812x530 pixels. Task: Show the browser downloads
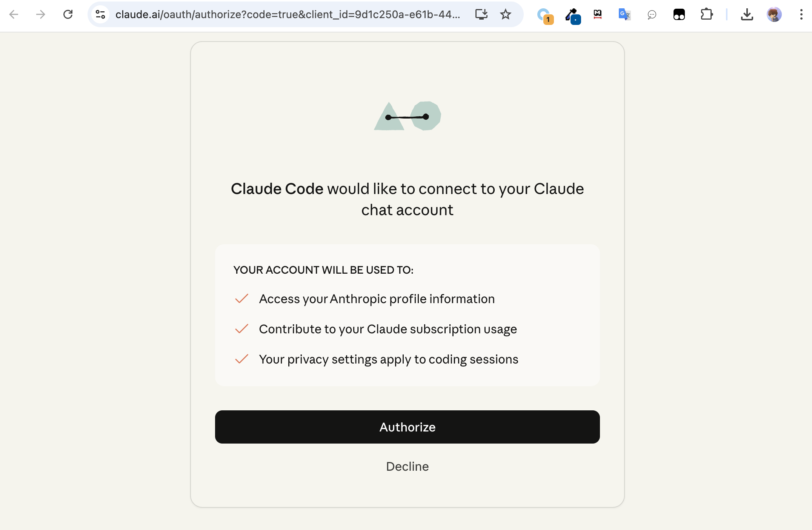(x=747, y=14)
